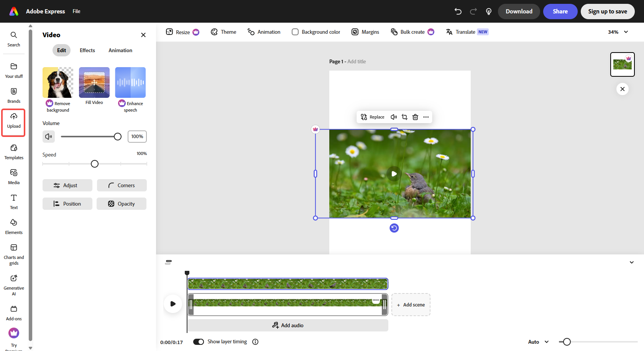
Task: Open the zoom level dropdown at 34%
Action: 618,32
